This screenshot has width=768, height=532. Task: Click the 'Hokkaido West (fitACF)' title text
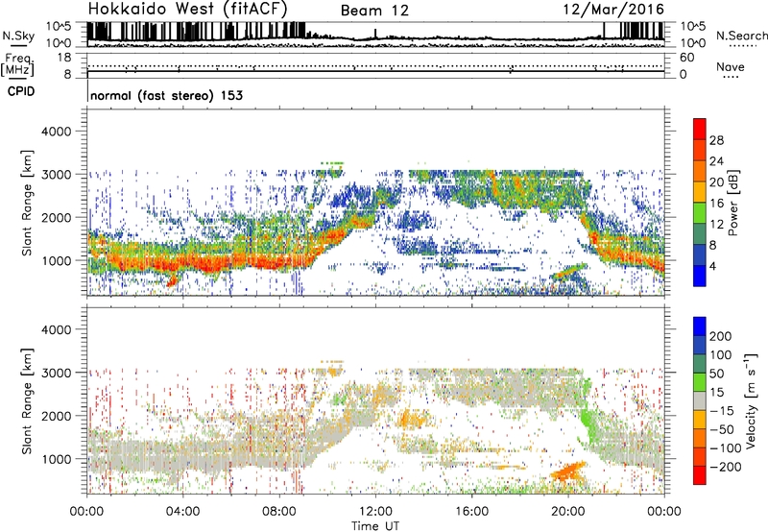187,10
